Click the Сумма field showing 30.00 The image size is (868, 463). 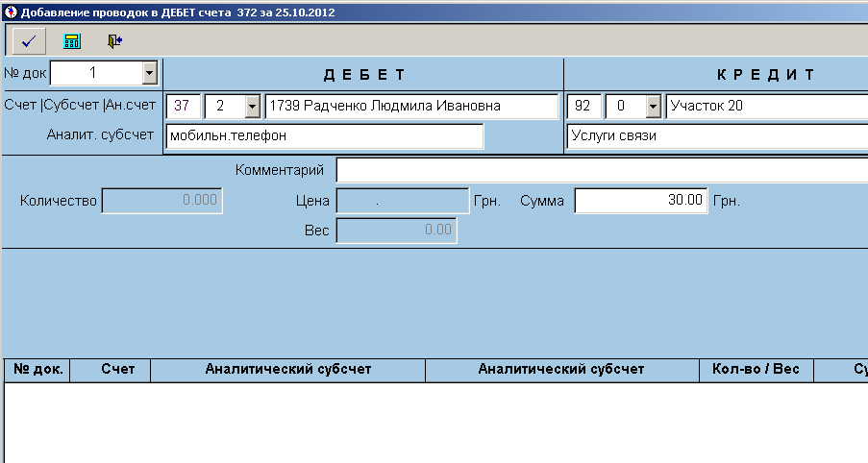click(640, 201)
